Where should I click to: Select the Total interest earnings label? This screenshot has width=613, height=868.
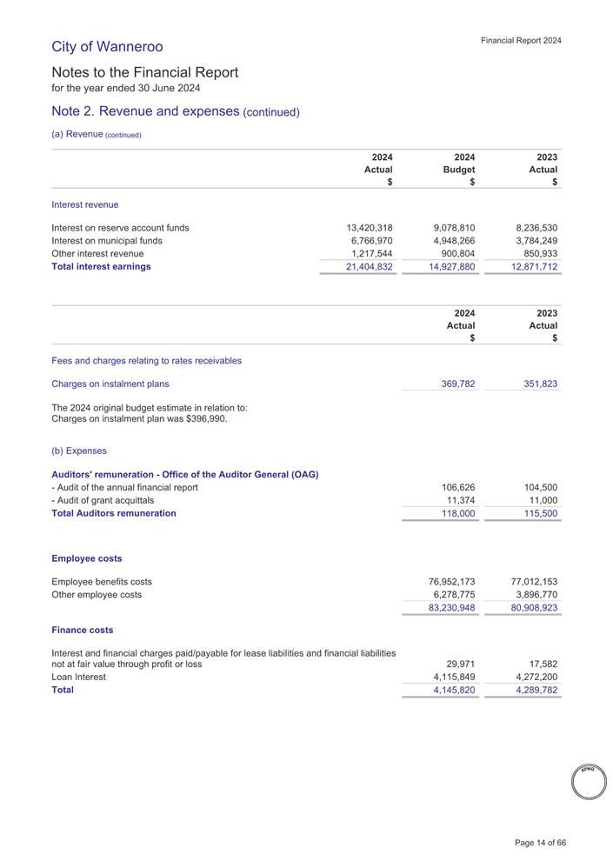101,267
